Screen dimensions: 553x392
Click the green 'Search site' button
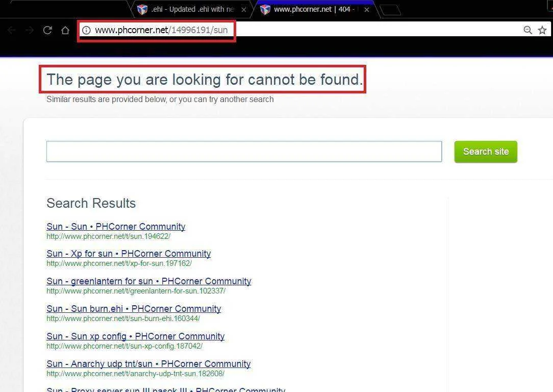tap(486, 152)
